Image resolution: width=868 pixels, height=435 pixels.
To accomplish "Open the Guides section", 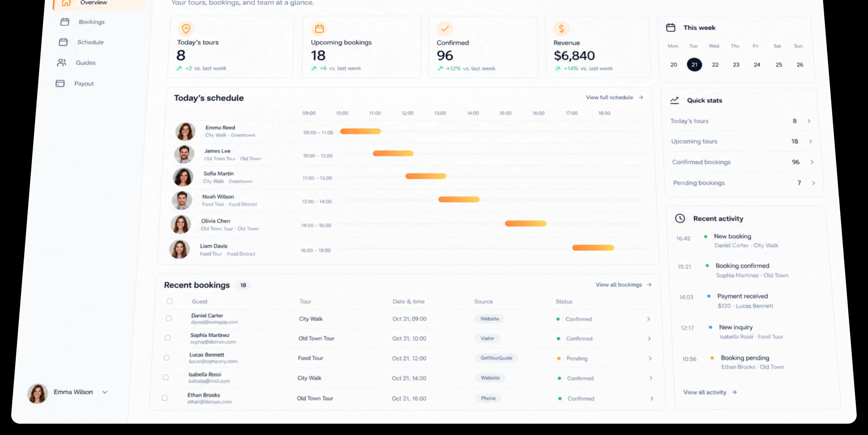I will click(77, 63).
